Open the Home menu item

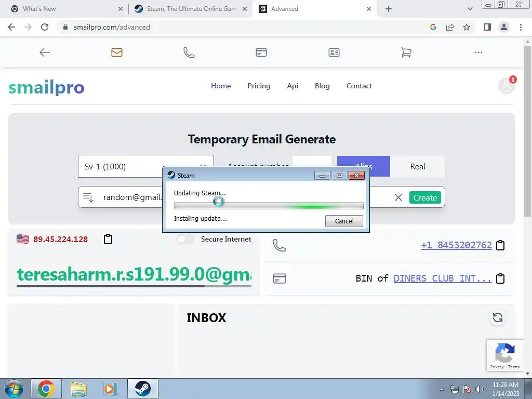[x=221, y=86]
